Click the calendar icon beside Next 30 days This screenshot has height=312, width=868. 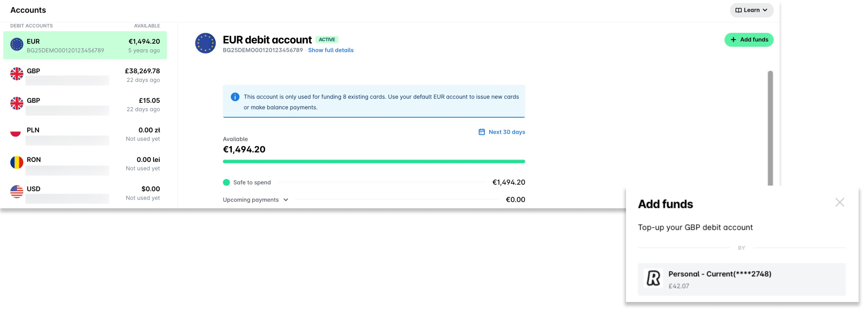(482, 132)
